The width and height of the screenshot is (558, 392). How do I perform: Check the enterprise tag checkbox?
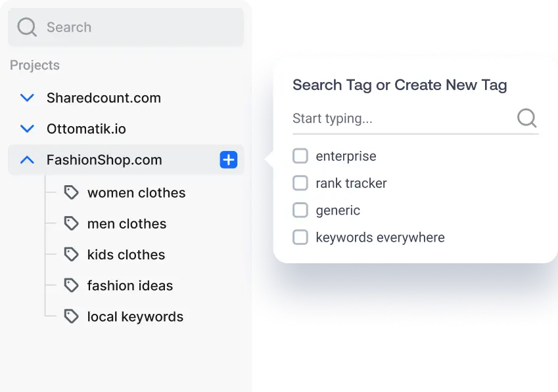(300, 156)
